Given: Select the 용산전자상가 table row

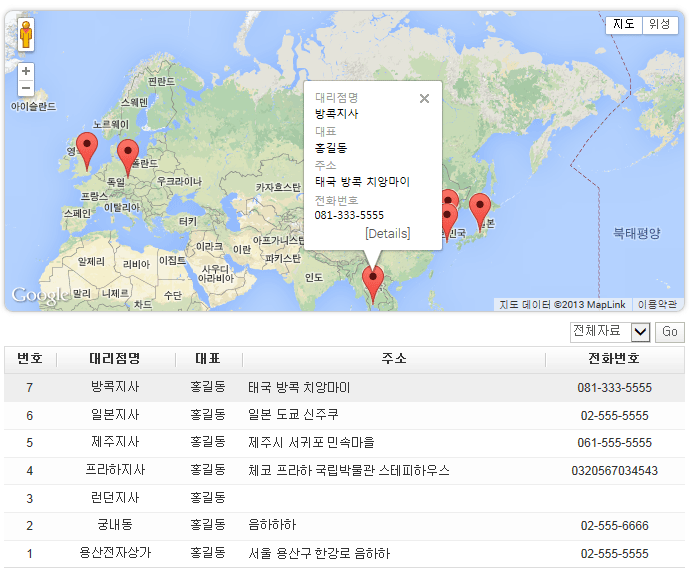Looking at the screenshot, I should pos(114,553).
